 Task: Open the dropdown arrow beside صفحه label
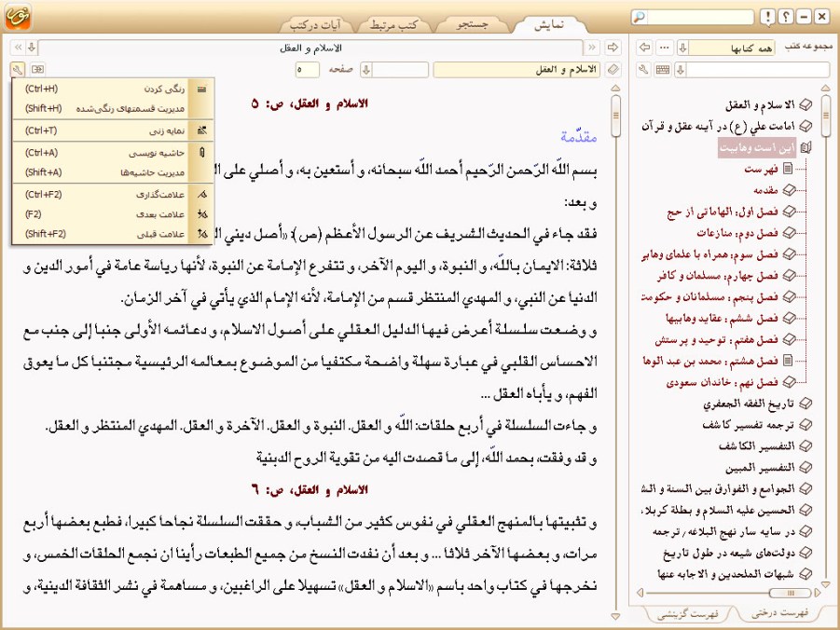click(366, 70)
